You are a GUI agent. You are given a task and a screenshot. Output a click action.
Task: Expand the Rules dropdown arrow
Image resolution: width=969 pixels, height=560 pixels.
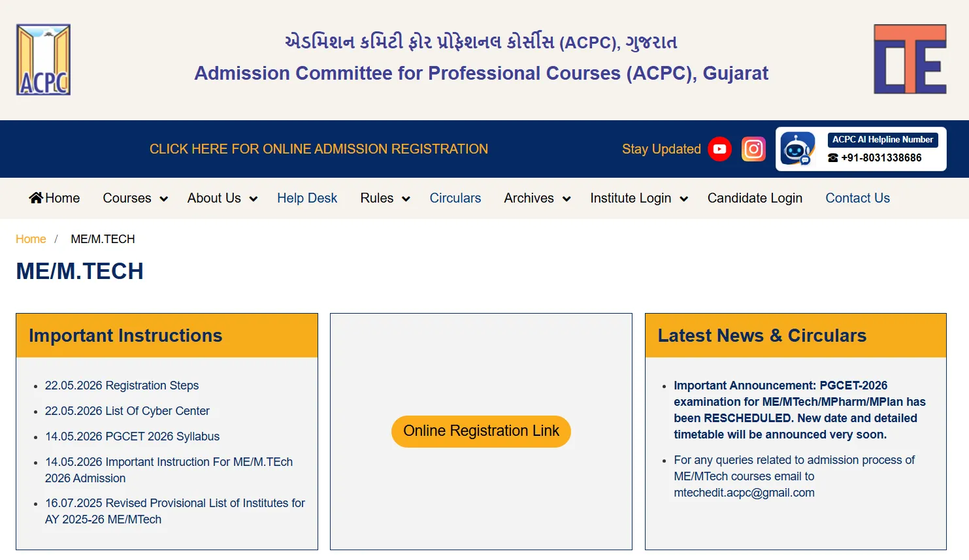tap(406, 199)
